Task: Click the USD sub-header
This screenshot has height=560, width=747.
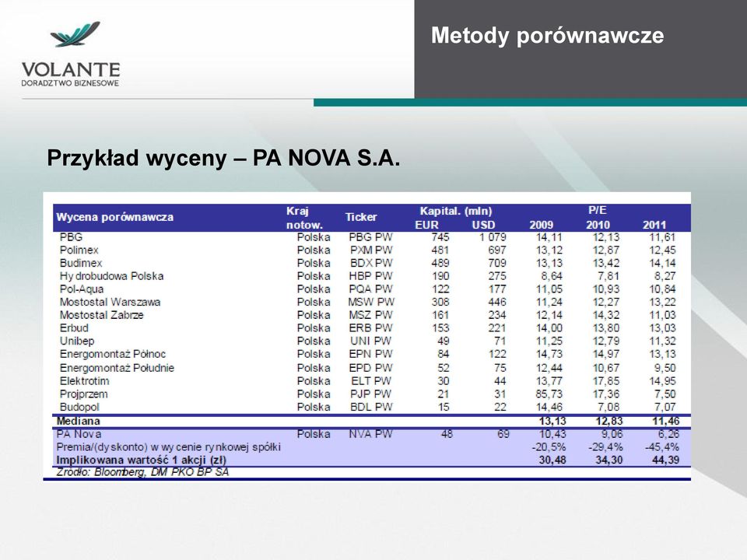Action: (483, 225)
